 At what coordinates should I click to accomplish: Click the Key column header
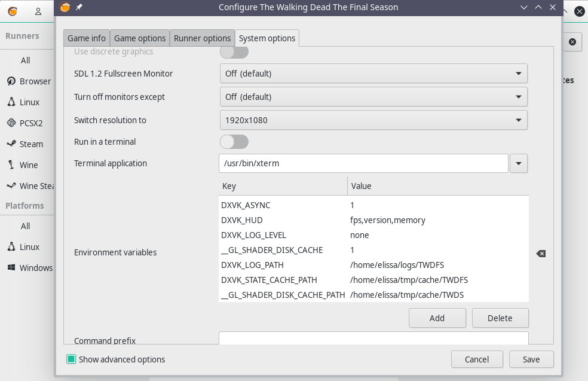(x=283, y=186)
